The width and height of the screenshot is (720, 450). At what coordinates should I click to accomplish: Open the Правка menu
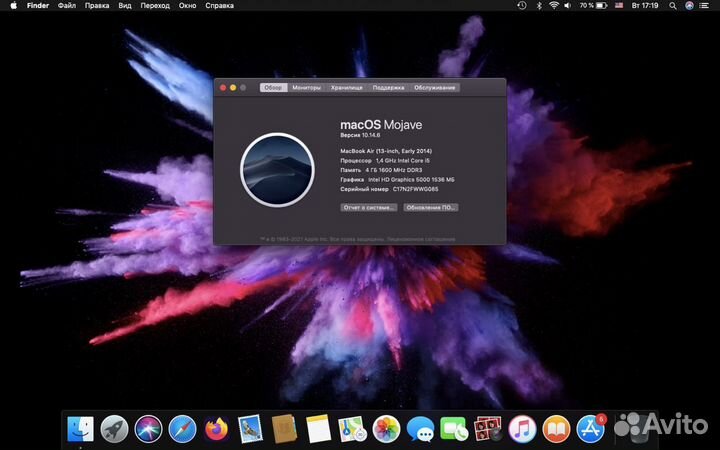97,6
